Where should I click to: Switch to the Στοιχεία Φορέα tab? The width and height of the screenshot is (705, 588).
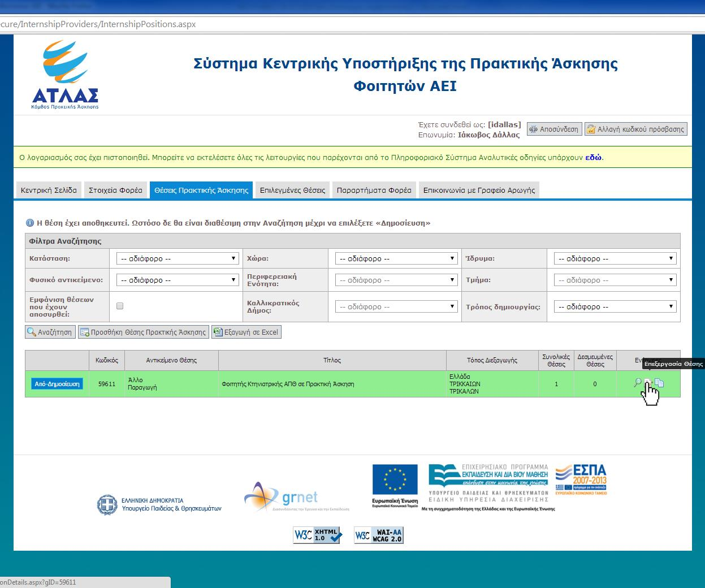coord(115,190)
